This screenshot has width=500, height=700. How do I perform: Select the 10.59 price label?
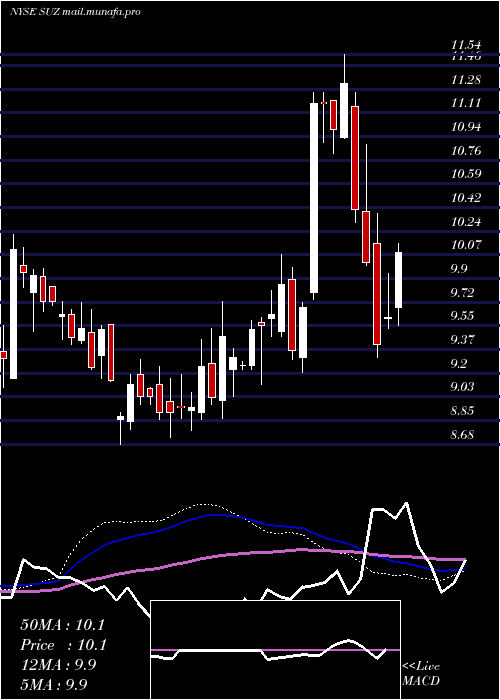[466, 174]
